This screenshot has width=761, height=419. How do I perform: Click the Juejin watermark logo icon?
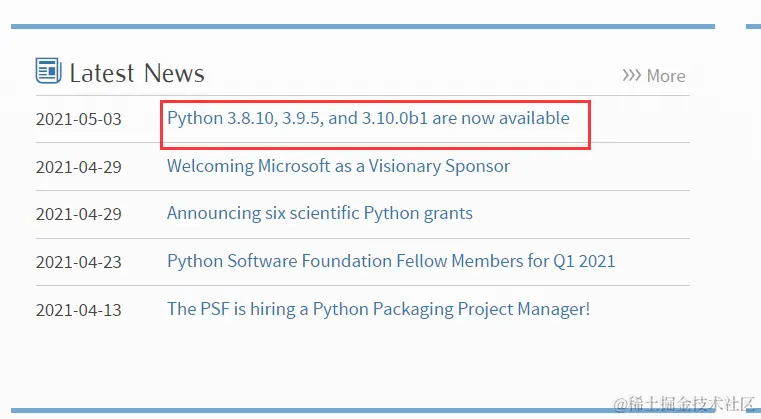pos(621,404)
